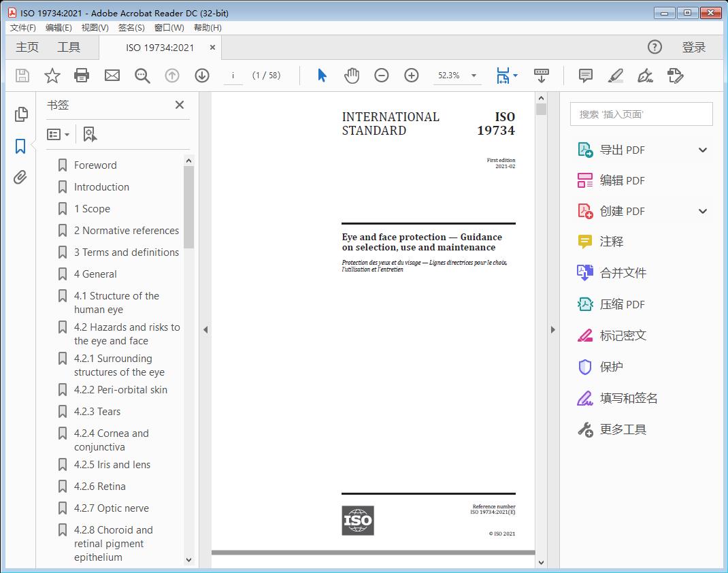The width and height of the screenshot is (728, 573).
Task: Add file to favorites with star icon
Action: point(52,76)
